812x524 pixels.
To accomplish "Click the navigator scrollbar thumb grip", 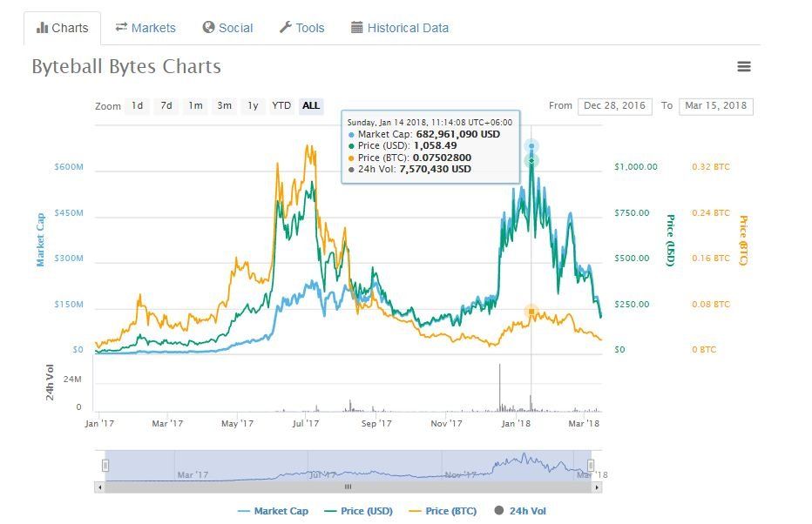I will point(348,487).
